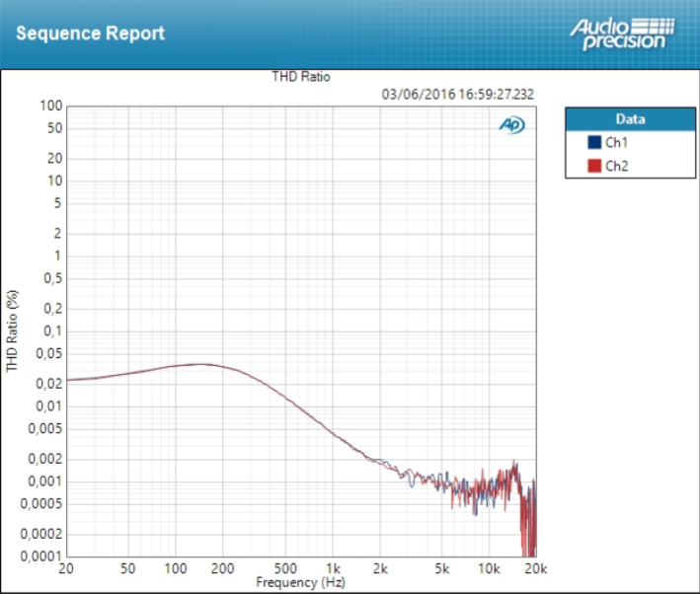Select the THD Ratio graph title

pos(301,77)
